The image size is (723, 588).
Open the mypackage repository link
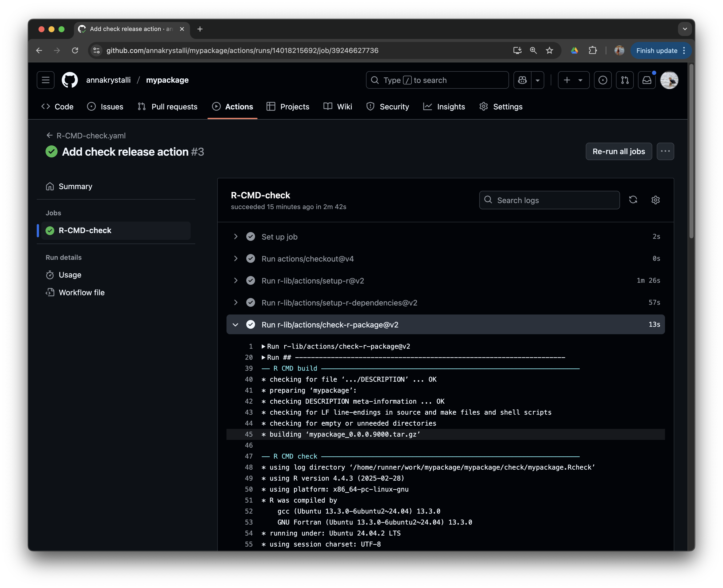[167, 80]
